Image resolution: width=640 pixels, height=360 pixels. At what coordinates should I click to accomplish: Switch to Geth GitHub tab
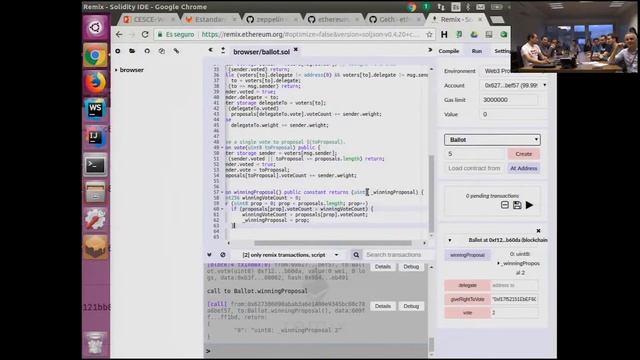pyautogui.click(x=394, y=20)
